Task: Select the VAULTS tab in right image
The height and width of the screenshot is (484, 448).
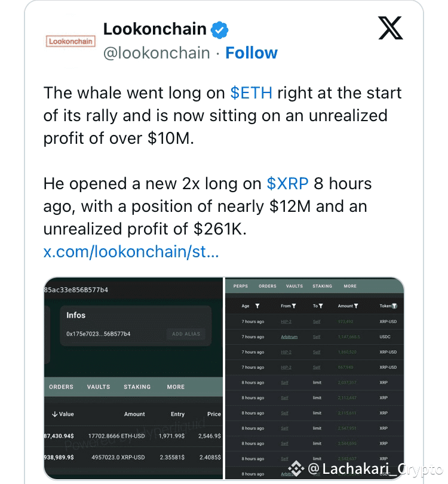Action: (294, 286)
